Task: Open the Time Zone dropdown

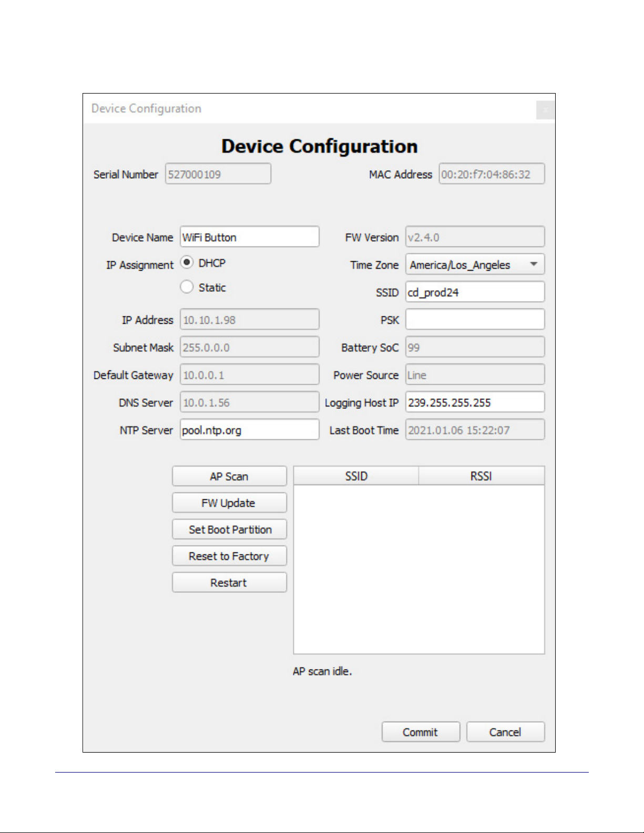Action: coord(475,264)
